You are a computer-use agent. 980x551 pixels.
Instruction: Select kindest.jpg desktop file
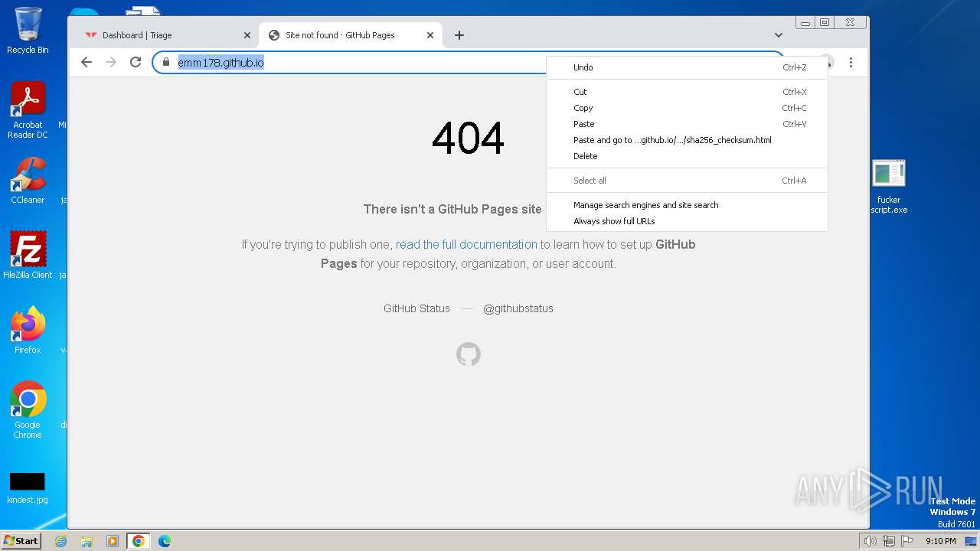28,488
